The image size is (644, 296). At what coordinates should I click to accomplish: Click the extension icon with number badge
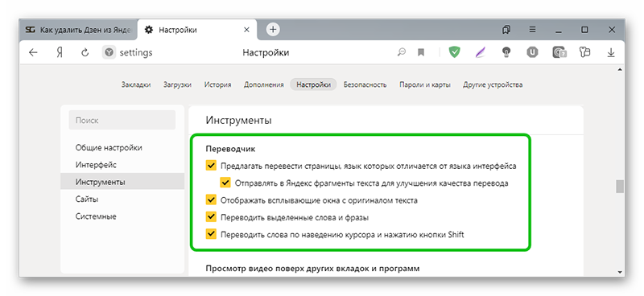coord(559,52)
